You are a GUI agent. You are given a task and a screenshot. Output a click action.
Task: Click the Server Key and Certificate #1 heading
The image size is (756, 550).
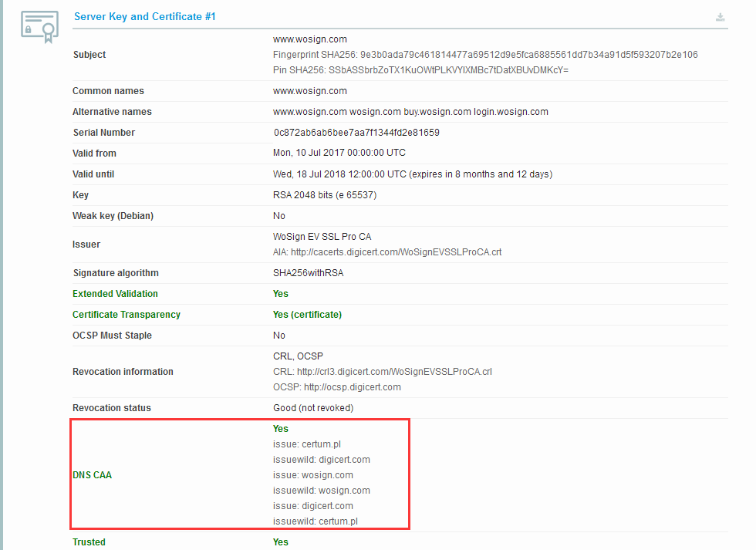(x=144, y=16)
